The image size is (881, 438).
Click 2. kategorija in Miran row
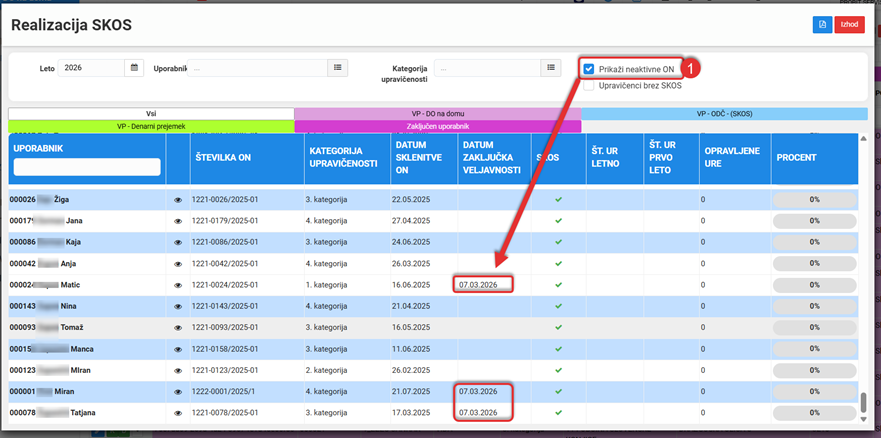click(x=327, y=371)
